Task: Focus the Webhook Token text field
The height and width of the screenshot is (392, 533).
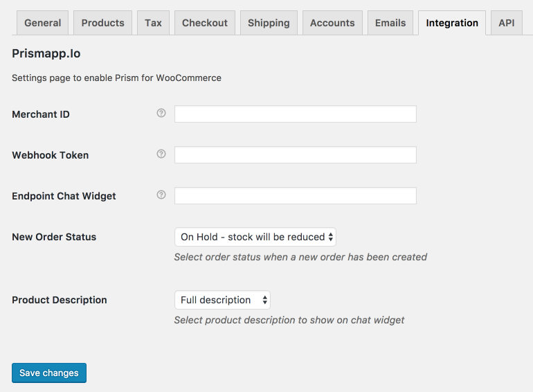Action: [296, 154]
